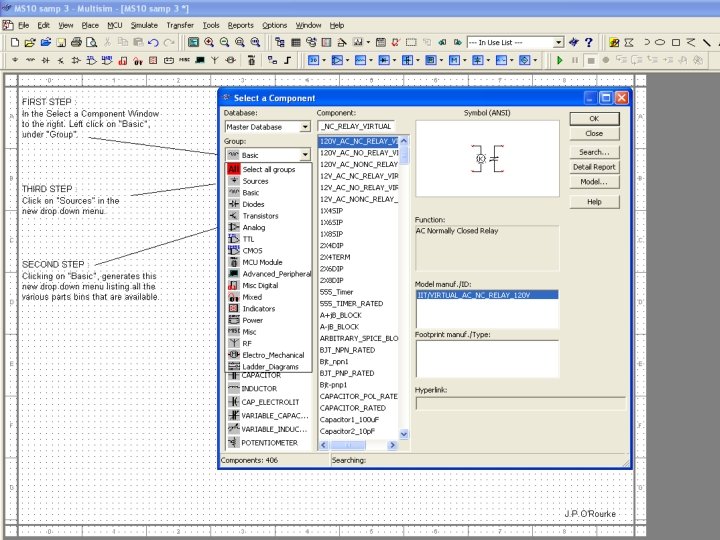
Task: Open the Reports menu
Action: point(241,25)
